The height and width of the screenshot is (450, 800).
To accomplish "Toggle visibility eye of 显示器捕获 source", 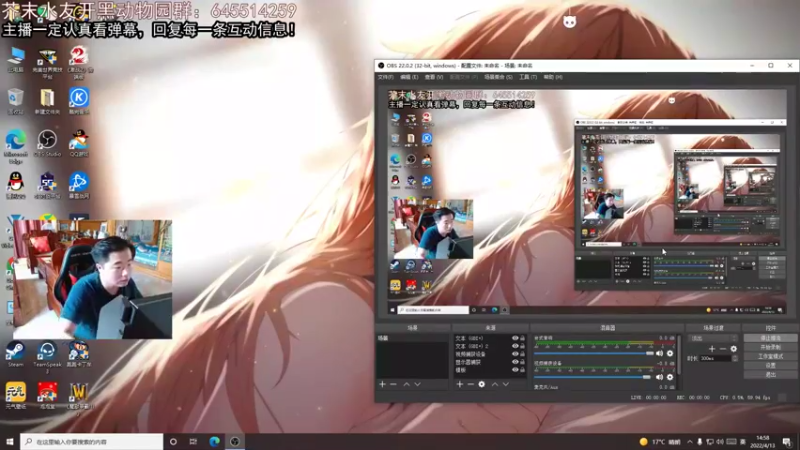I will click(x=515, y=362).
